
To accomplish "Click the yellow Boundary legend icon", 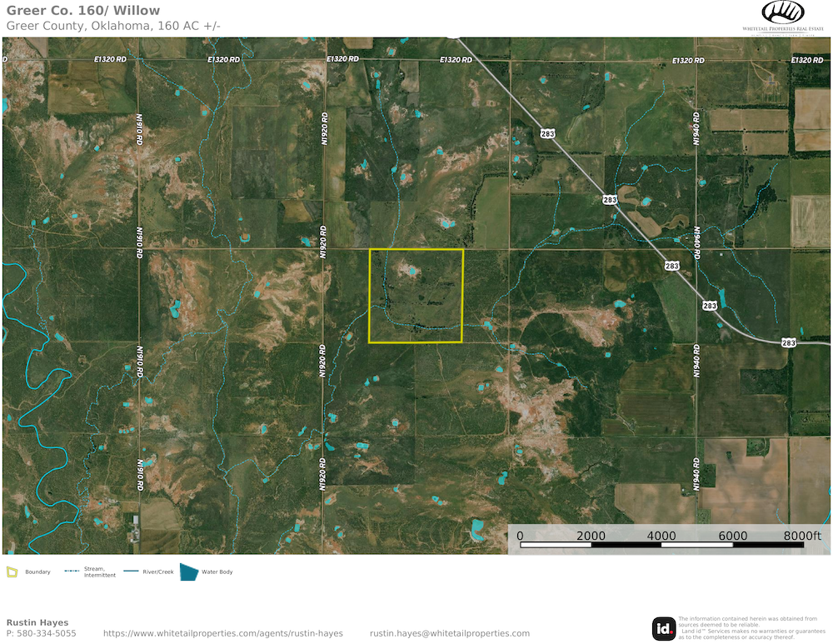I will point(12,572).
